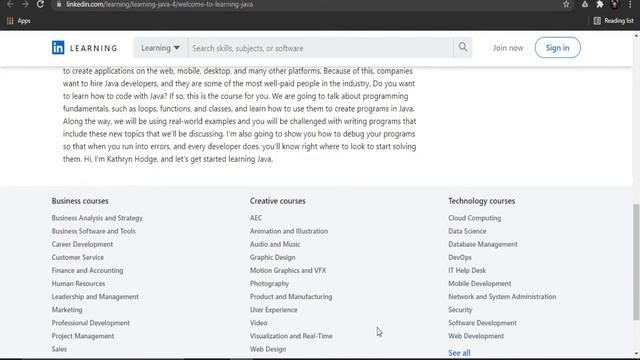The width and height of the screenshot is (640, 360).
Task: Reload the page with the refresh icon
Action: click(40, 4)
